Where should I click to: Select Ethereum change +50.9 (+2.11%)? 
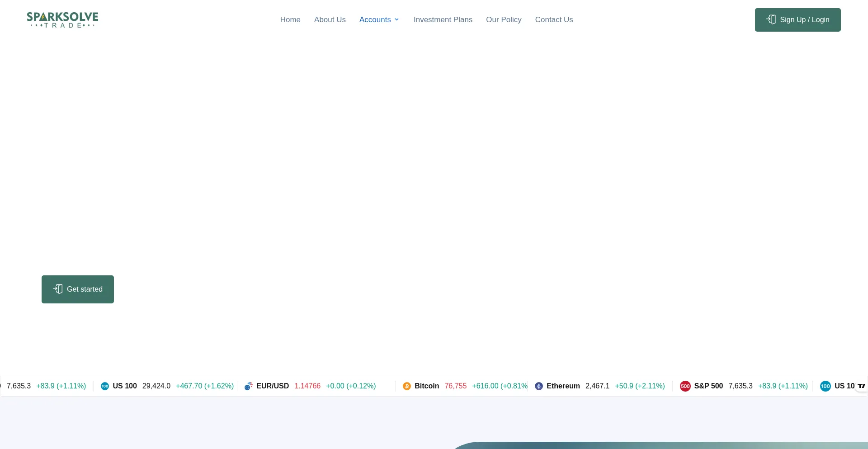(x=640, y=386)
